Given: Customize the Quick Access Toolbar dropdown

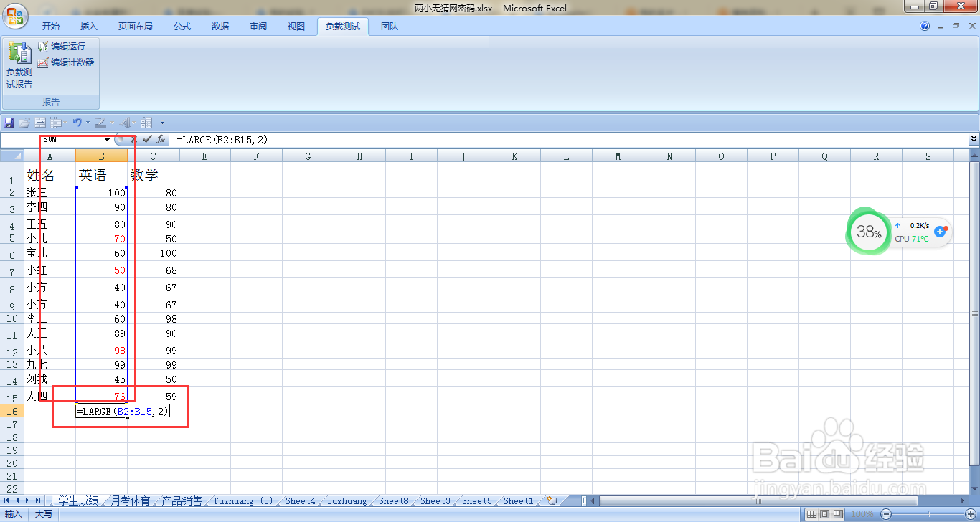Looking at the screenshot, I should [x=163, y=123].
